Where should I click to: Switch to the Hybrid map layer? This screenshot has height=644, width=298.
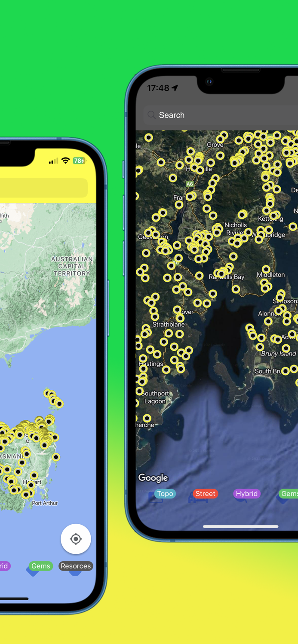point(247,494)
